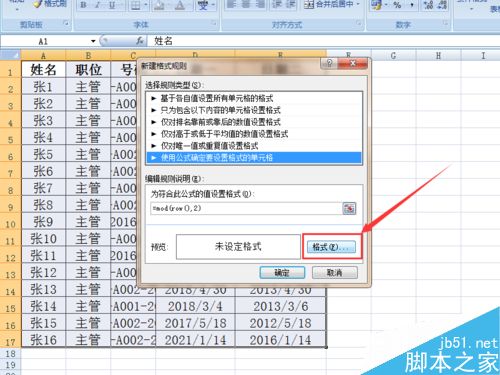This screenshot has width=500, height=375.
Task: Click the formula input field =mod(row(),2)
Action: point(246,208)
